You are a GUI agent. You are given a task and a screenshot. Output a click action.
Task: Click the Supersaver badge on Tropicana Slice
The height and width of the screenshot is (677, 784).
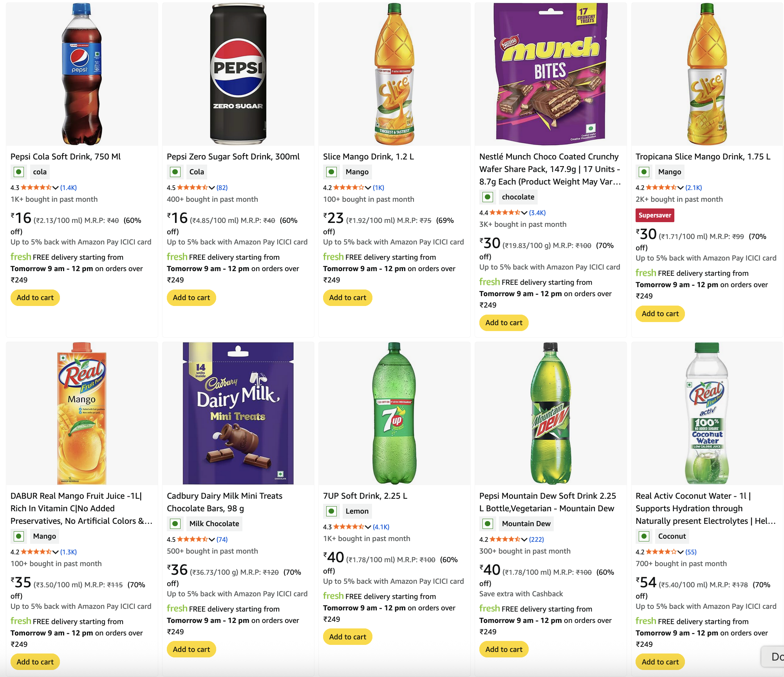654,215
